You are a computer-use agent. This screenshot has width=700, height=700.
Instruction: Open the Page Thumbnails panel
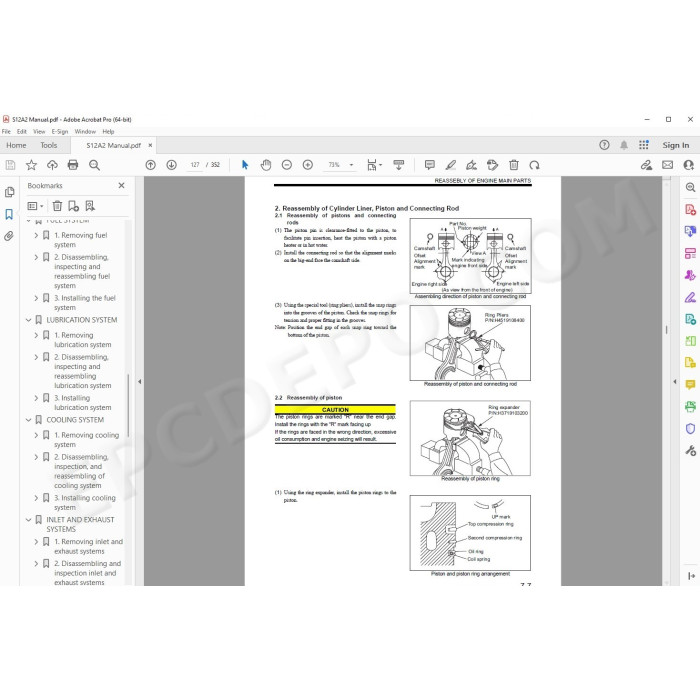[x=9, y=192]
